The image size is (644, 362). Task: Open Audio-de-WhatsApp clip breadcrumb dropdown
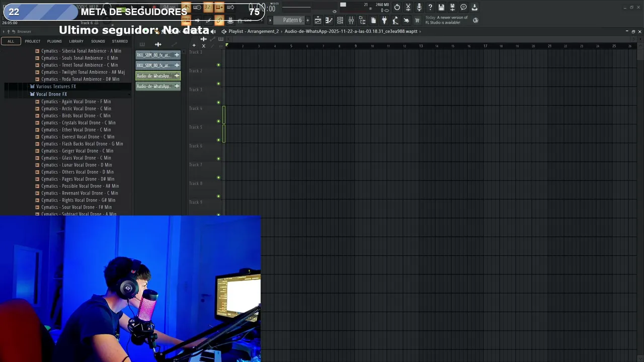click(351, 31)
